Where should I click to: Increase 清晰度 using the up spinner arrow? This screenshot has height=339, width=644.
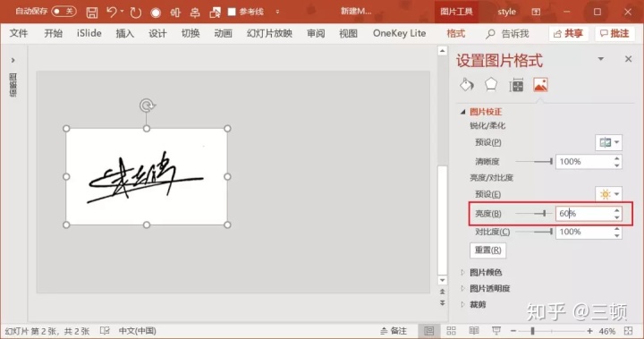[617, 158]
